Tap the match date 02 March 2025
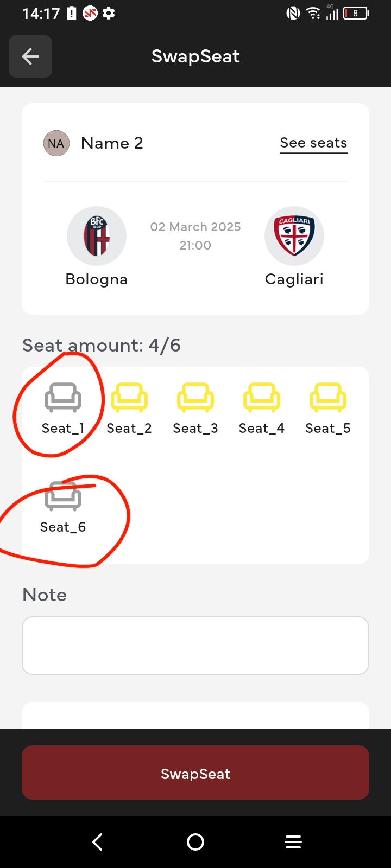Screen dimensions: 391x868 point(195,227)
